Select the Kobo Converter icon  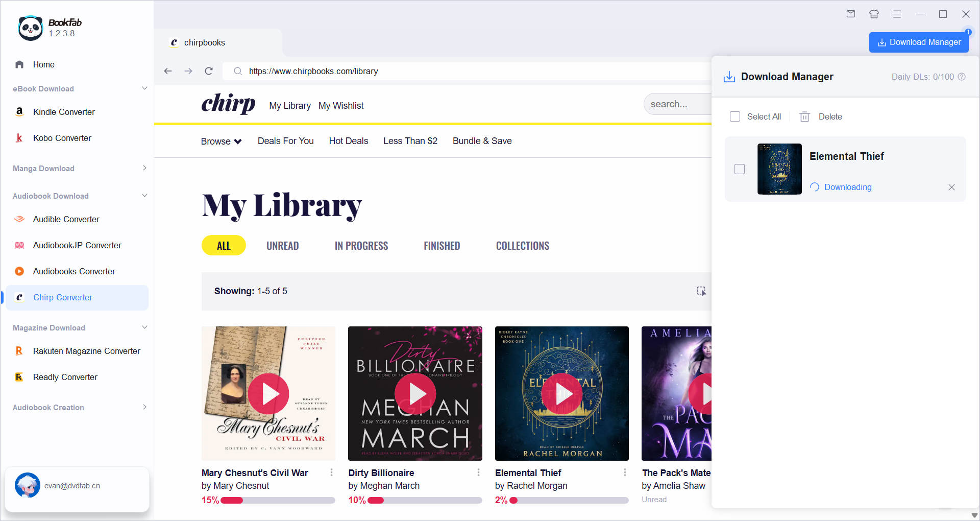(x=19, y=138)
